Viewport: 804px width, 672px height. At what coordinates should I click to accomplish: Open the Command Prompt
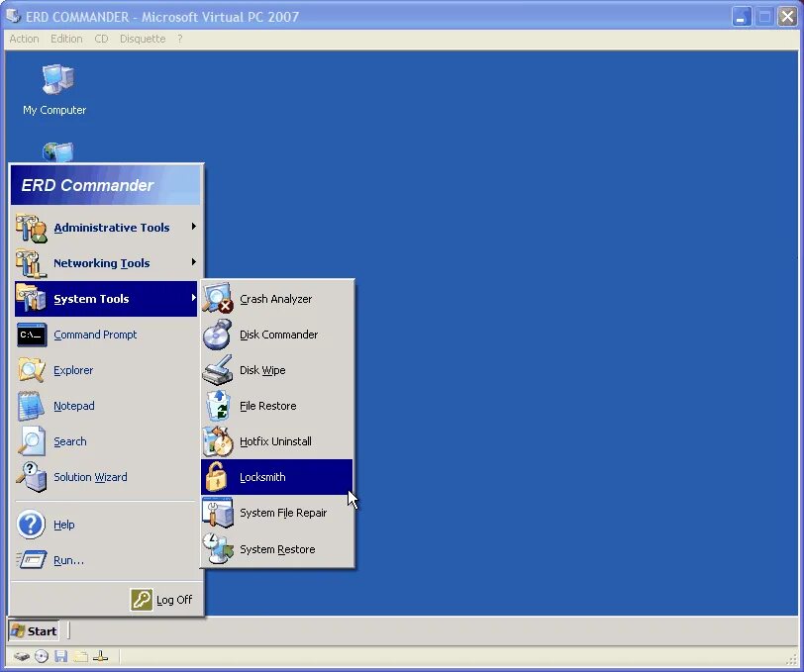[94, 335]
